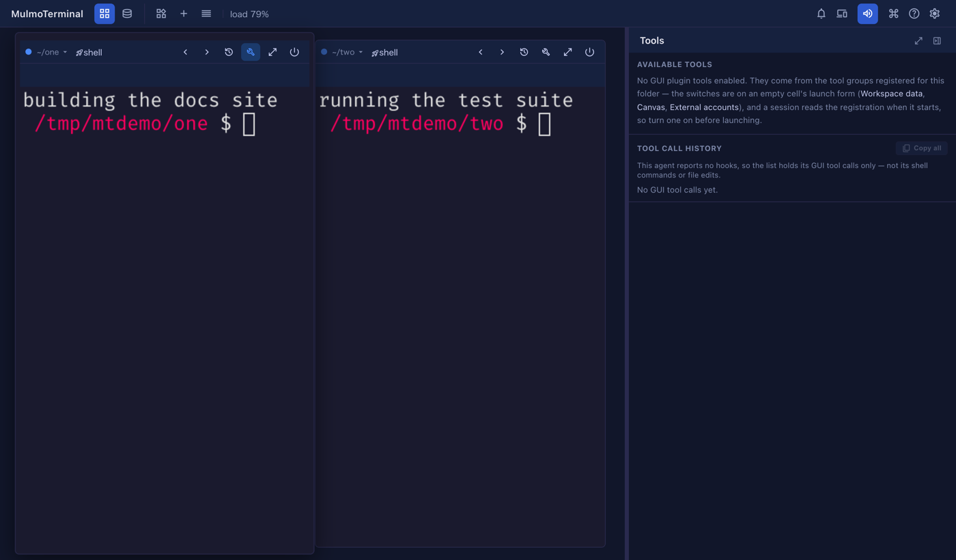Go forward in the ~/one cell
This screenshot has width=956, height=560.
point(207,52)
